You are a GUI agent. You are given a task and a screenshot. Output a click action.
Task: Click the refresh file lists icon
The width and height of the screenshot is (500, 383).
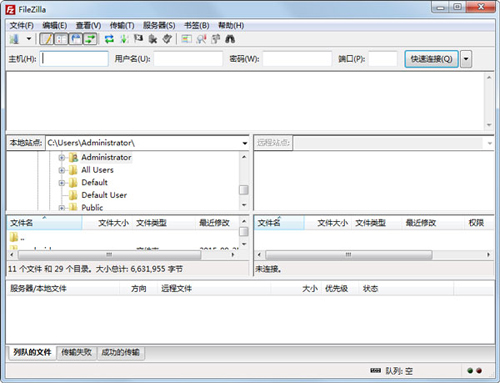point(109,39)
